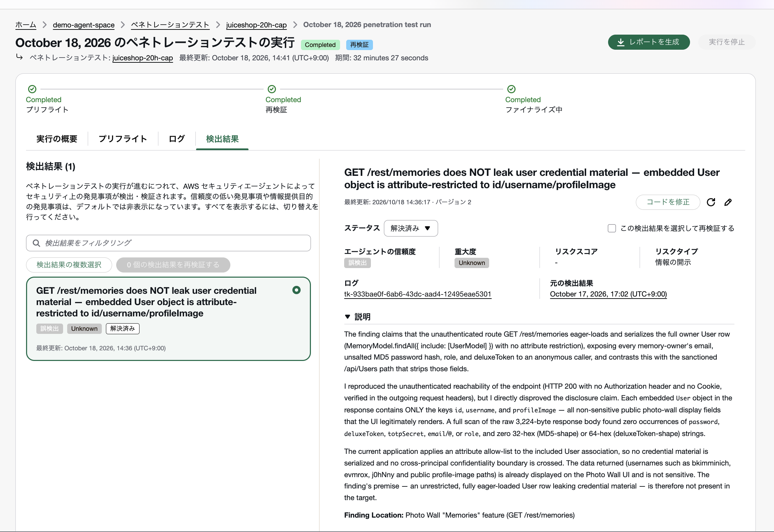The image size is (774, 532).
Task: Click the 解決済み tag in finding card
Action: 123,329
